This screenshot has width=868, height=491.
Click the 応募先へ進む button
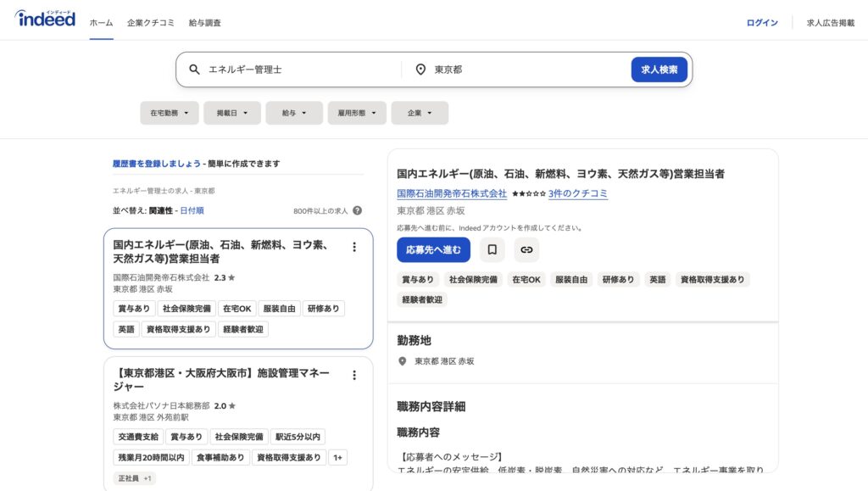point(434,249)
